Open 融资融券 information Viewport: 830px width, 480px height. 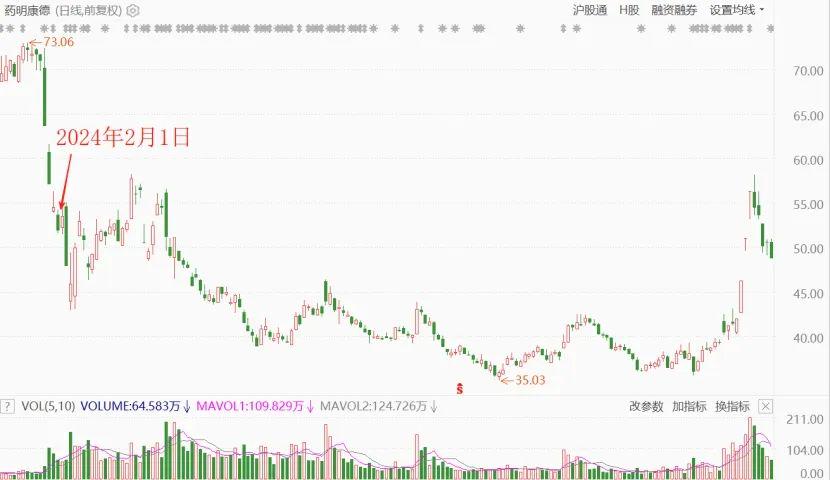pyautogui.click(x=674, y=10)
